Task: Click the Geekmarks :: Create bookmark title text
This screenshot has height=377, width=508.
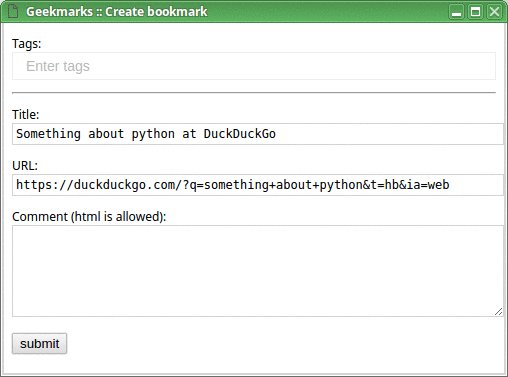Action: (x=117, y=12)
